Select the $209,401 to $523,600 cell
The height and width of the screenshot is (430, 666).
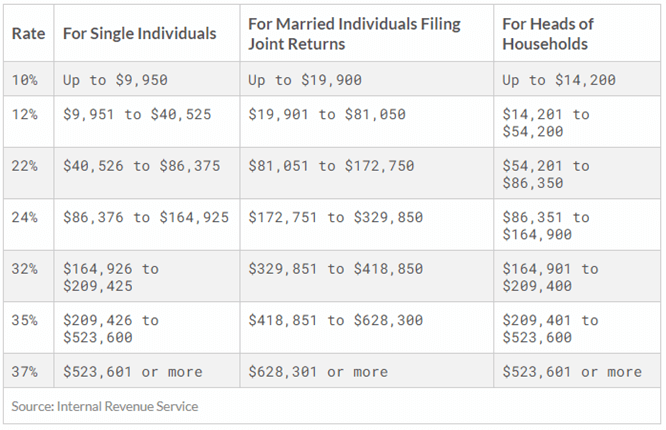pyautogui.click(x=549, y=328)
